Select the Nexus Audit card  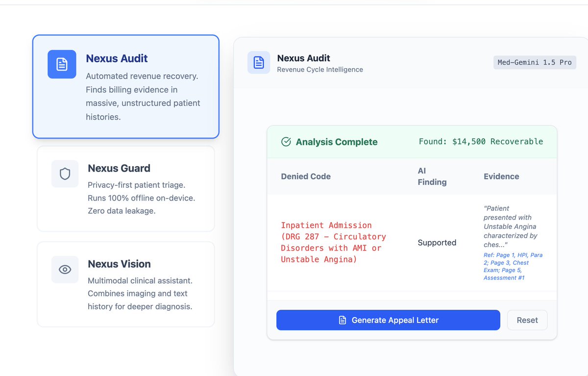125,86
